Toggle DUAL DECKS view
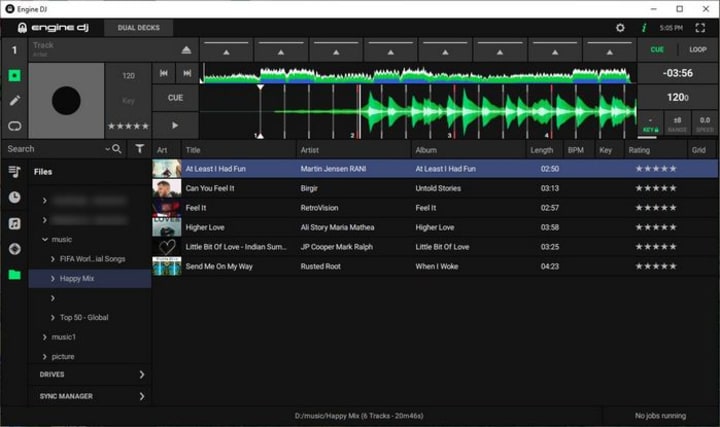The image size is (720, 427). point(138,28)
